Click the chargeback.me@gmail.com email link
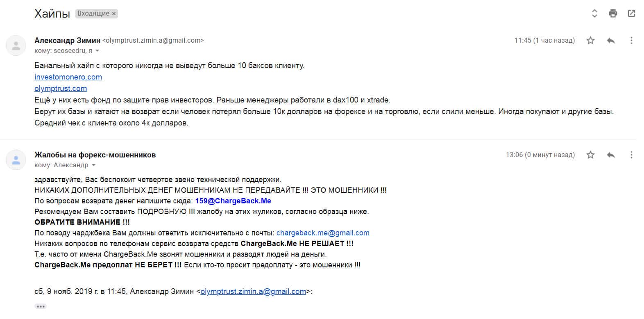Viewport: 644px width, 319px height. (323, 232)
